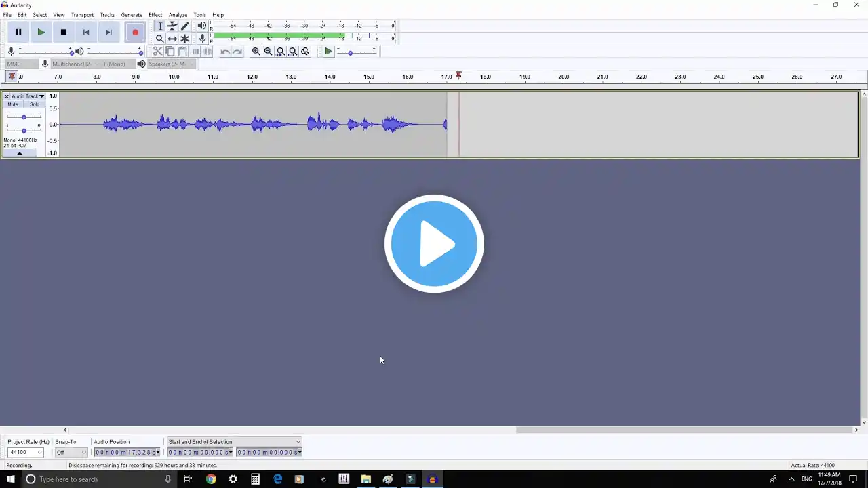Click the Cut scissors icon

coord(157,52)
